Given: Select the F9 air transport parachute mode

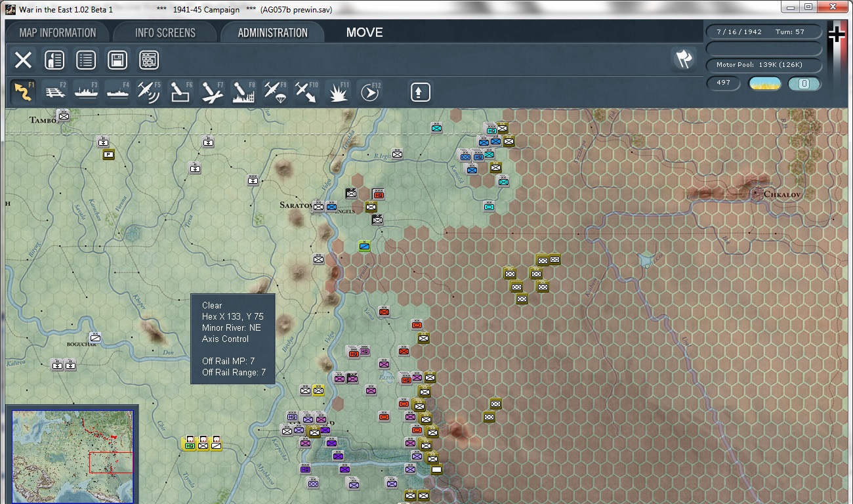Looking at the screenshot, I should tap(275, 92).
